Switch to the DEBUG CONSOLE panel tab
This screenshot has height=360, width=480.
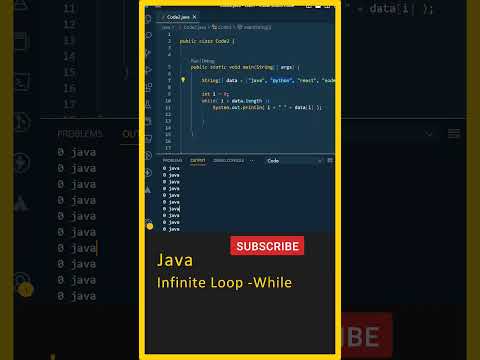pyautogui.click(x=229, y=160)
